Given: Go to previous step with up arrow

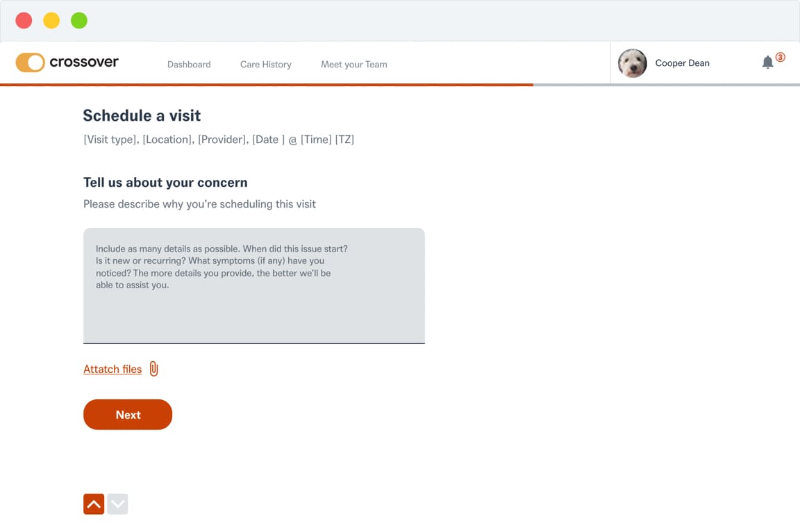Looking at the screenshot, I should (94, 504).
